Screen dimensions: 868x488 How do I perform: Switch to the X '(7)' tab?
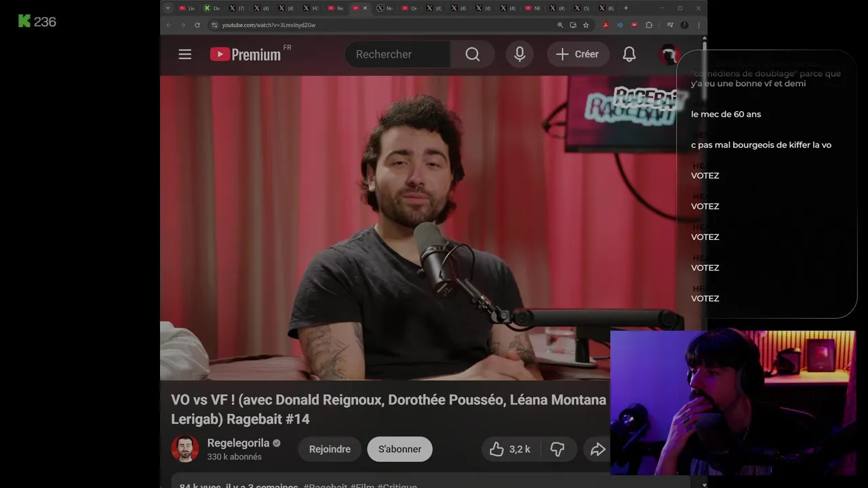point(237,8)
